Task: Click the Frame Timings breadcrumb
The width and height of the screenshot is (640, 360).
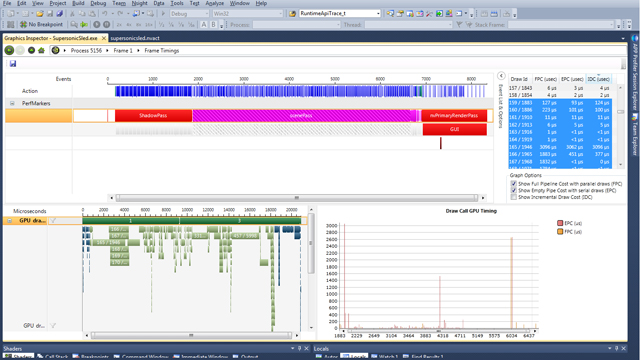Action: [162, 51]
